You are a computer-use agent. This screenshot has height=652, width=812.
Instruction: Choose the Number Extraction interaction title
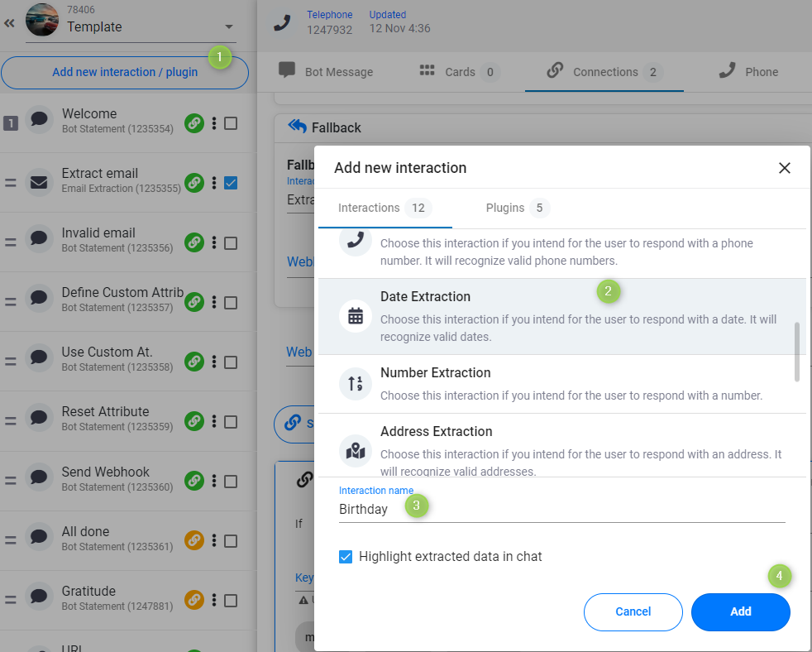[435, 372]
